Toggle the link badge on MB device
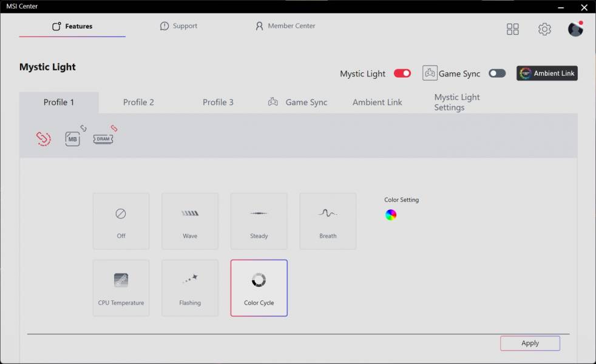The image size is (596, 364). point(83,129)
